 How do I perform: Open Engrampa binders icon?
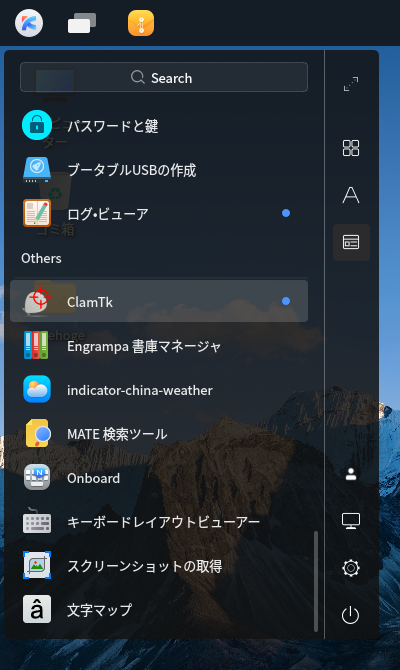point(36,345)
